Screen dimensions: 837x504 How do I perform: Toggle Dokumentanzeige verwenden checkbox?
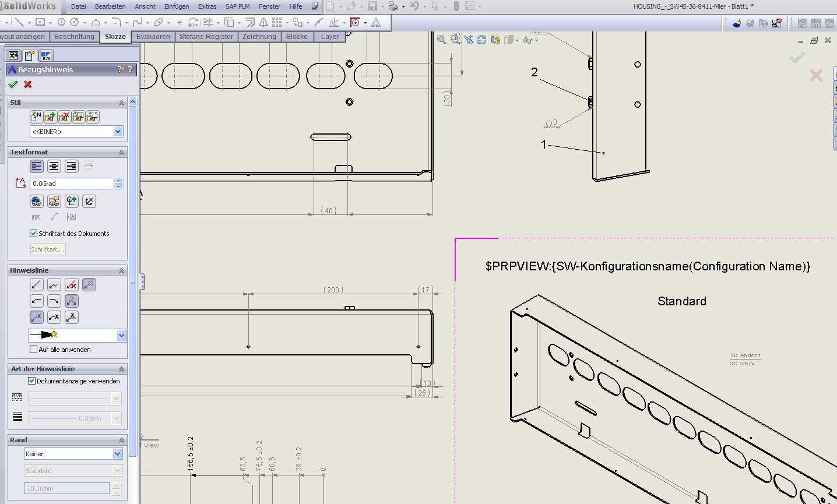[x=31, y=380]
